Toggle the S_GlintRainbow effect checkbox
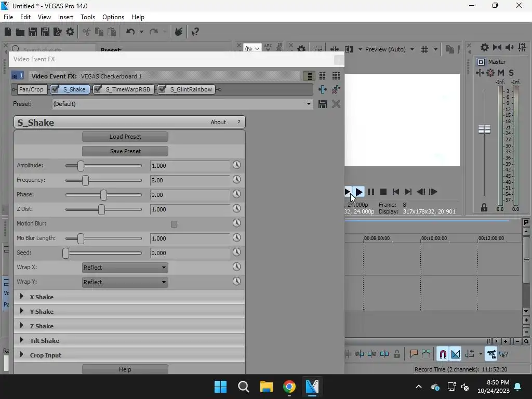 click(x=162, y=89)
